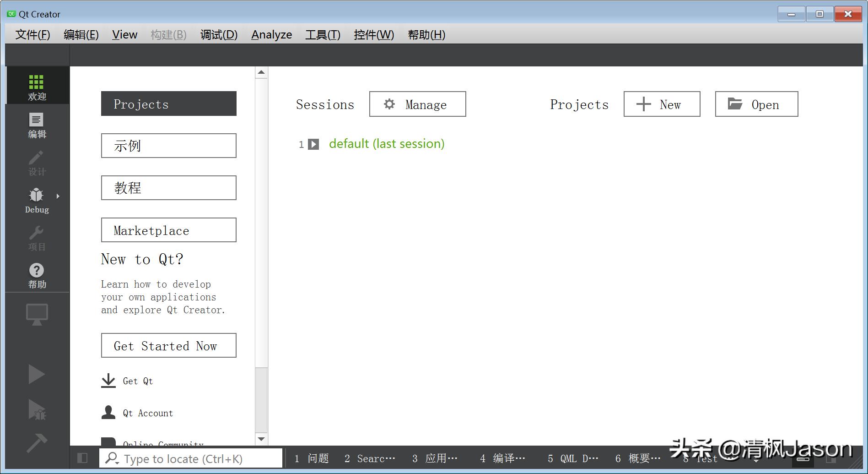This screenshot has width=868, height=474.
Task: Click the Qt Account icon
Action: [x=108, y=413]
